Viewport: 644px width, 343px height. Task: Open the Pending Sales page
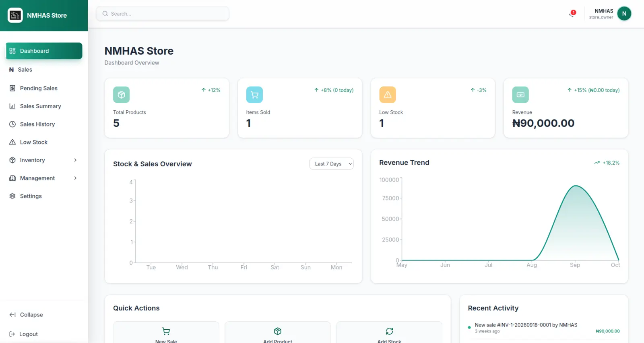point(44,88)
